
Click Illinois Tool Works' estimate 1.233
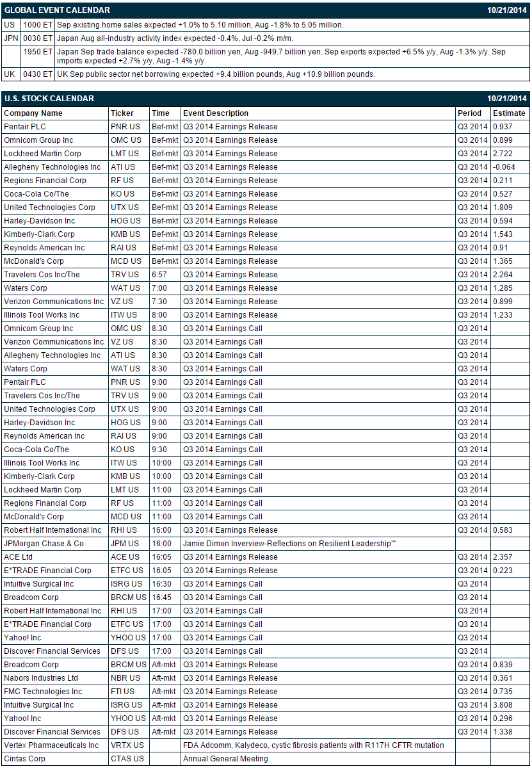pos(503,315)
